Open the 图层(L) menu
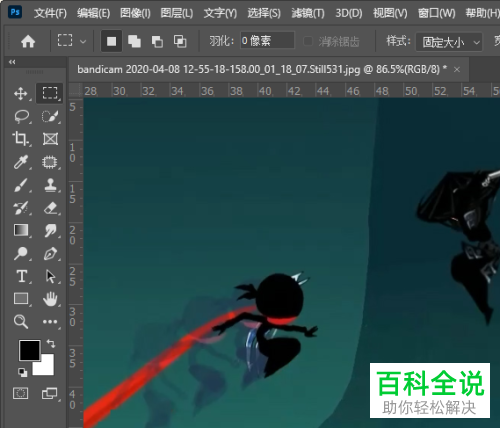 pos(177,13)
